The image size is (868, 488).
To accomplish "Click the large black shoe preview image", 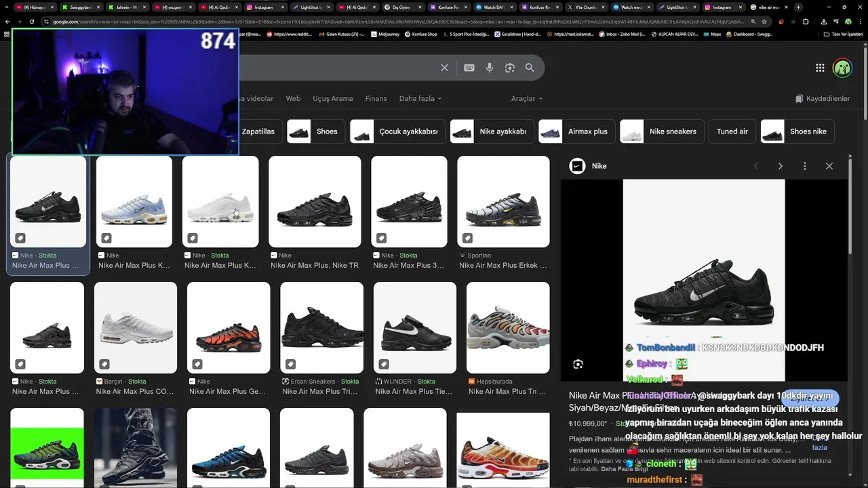I will coord(704,280).
